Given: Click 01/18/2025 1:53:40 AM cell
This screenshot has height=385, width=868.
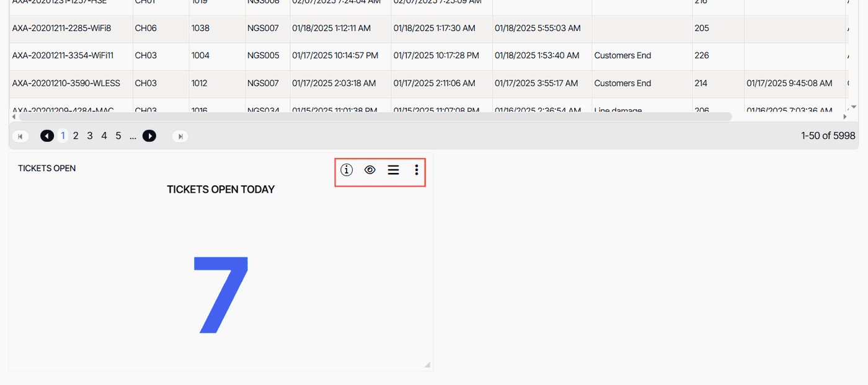Looking at the screenshot, I should (542, 56).
